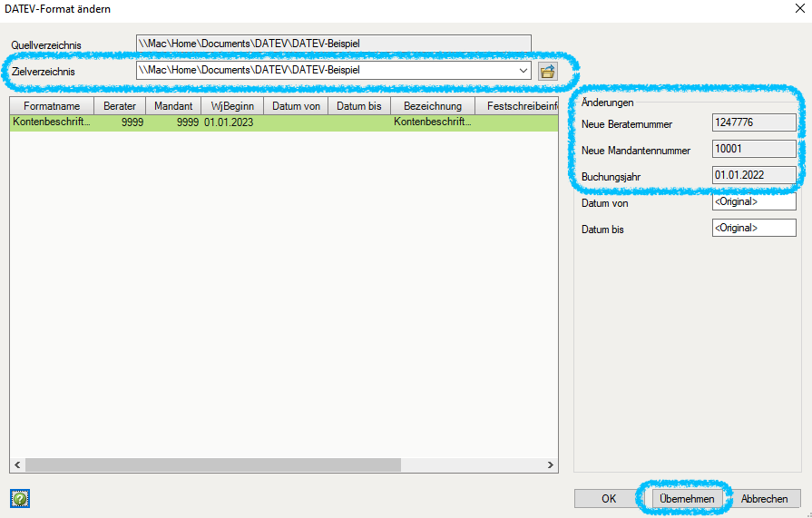Click the Kontenbeschrift... Bezeichnung cell
Screen dimensions: 812x518
click(x=433, y=122)
